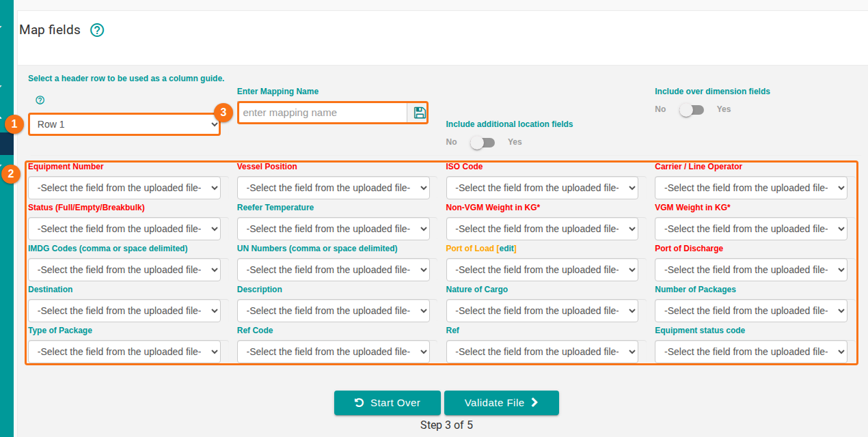This screenshot has width=868, height=437.
Task: Open the VGM Weight in KG dropdown
Action: tap(751, 229)
